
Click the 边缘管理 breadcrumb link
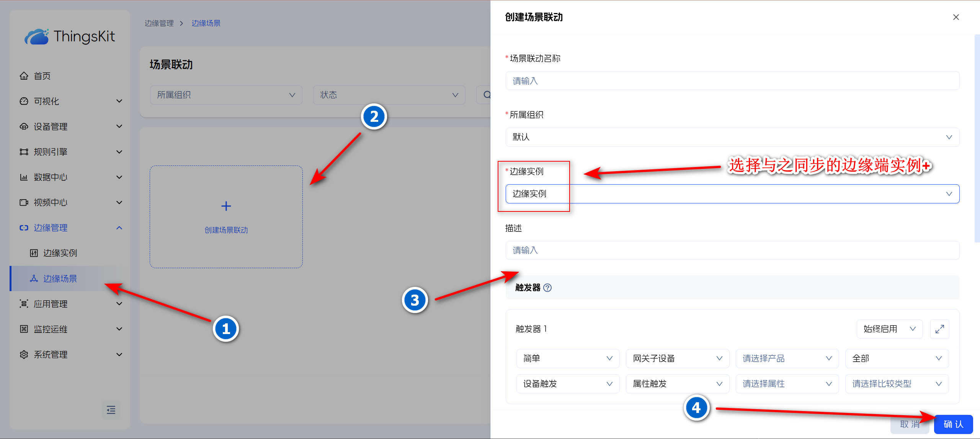[159, 23]
